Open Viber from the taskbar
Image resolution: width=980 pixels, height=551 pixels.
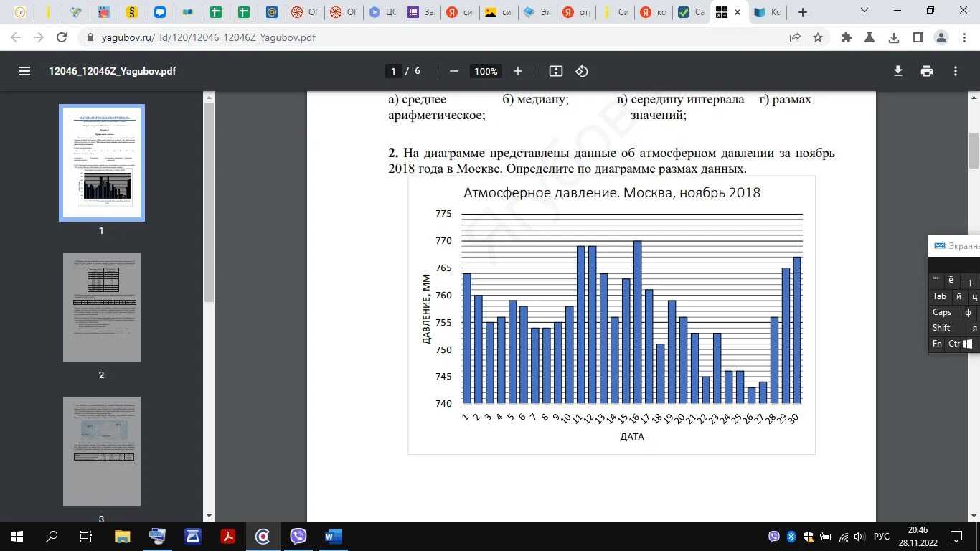tap(298, 536)
